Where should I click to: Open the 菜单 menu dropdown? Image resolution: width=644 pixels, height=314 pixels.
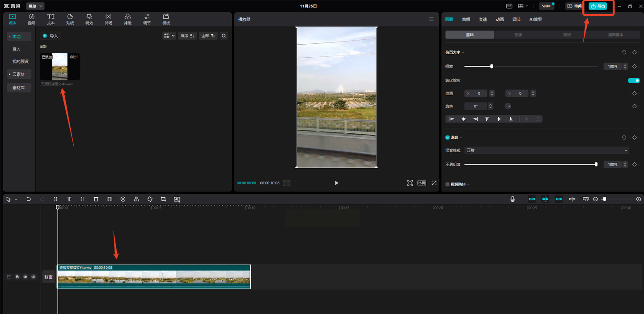[35, 6]
